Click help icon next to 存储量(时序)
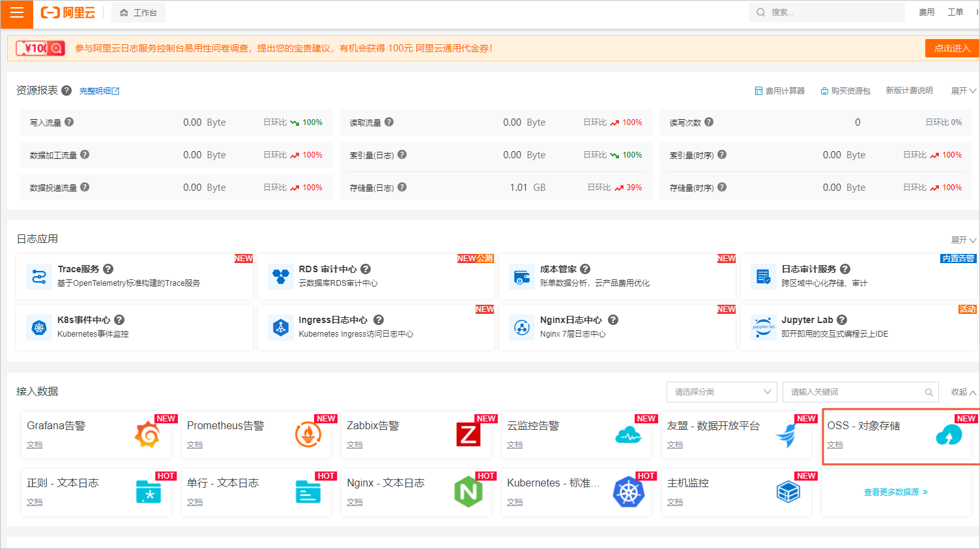980x549 pixels. tap(722, 187)
